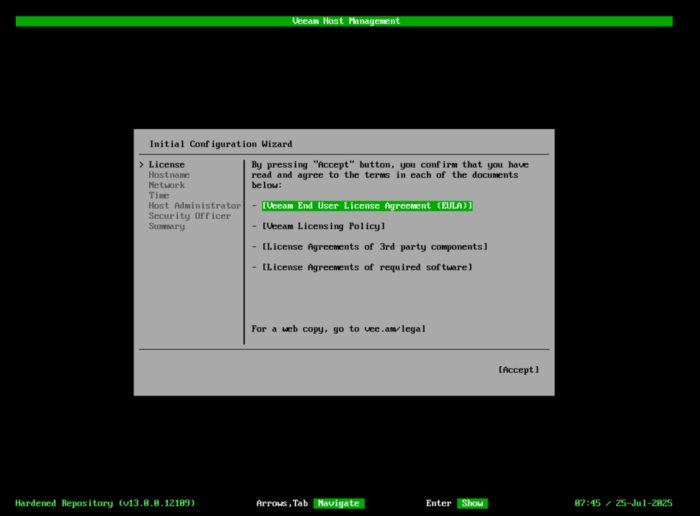Viewport: 700px width, 516px height.
Task: Click the arrow marker beside License
Action: click(x=141, y=165)
